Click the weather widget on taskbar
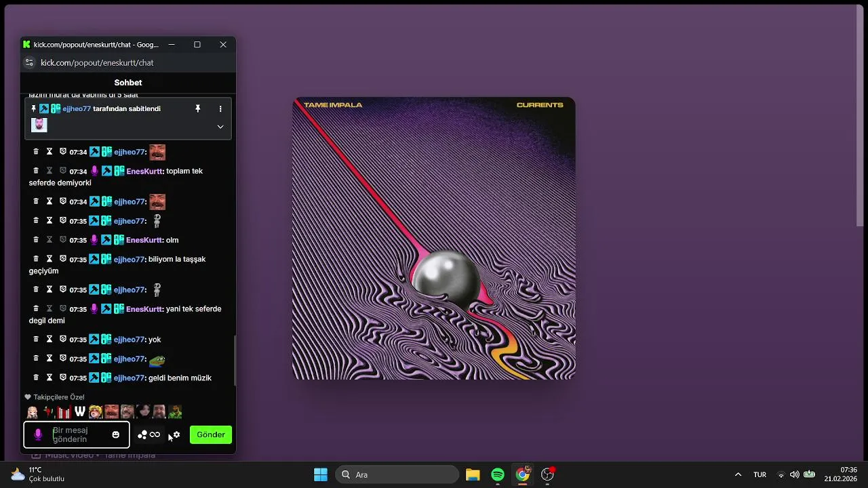 [x=37, y=474]
